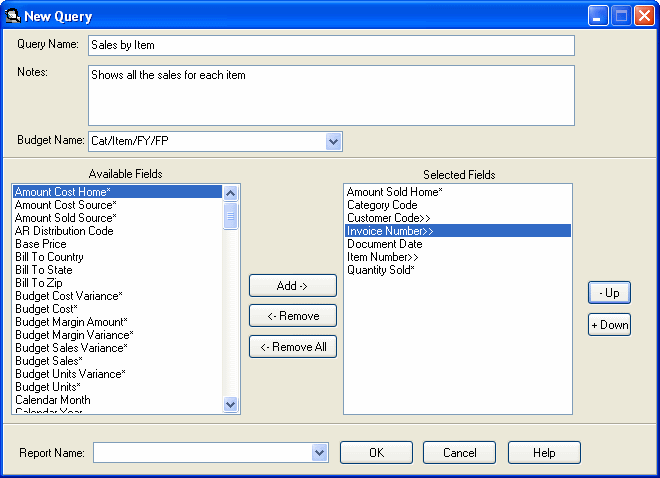Cancel the New Query dialog
The height and width of the screenshot is (478, 660).
coord(459,453)
